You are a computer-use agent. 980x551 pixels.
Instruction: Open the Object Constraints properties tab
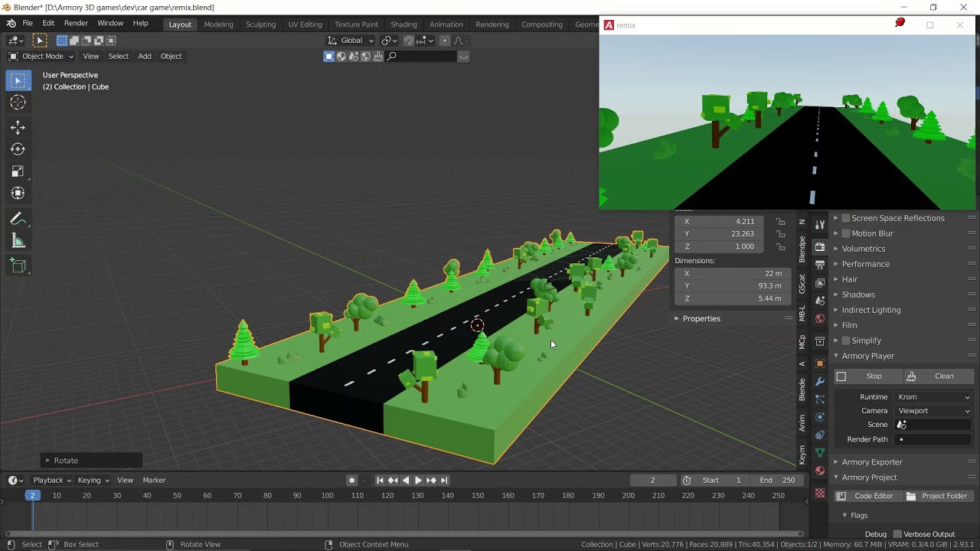(820, 435)
